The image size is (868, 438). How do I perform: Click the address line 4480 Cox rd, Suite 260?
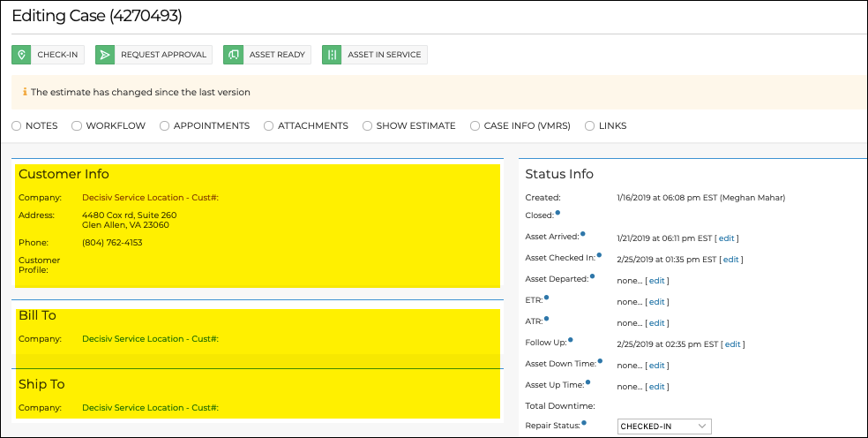[x=130, y=215]
